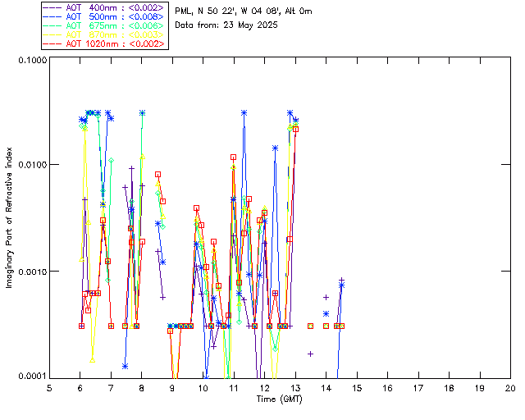Click the x-axis tick label 20
525x420 pixels.
(x=509, y=388)
